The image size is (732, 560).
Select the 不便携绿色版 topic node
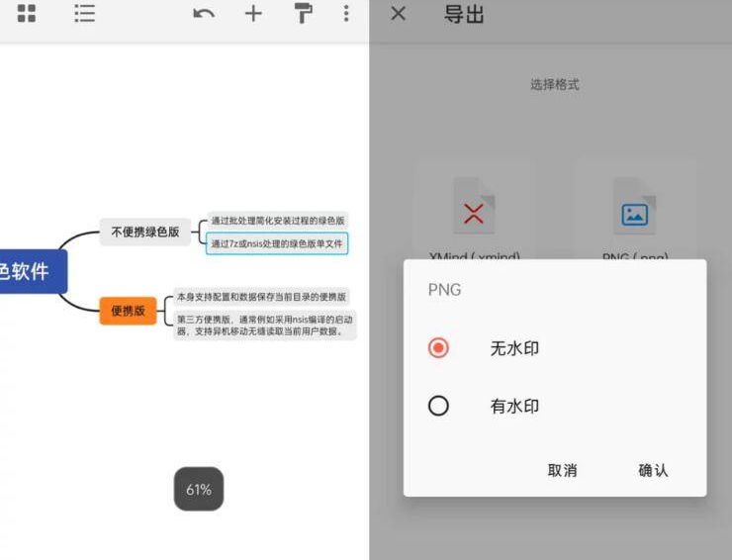[x=145, y=232]
